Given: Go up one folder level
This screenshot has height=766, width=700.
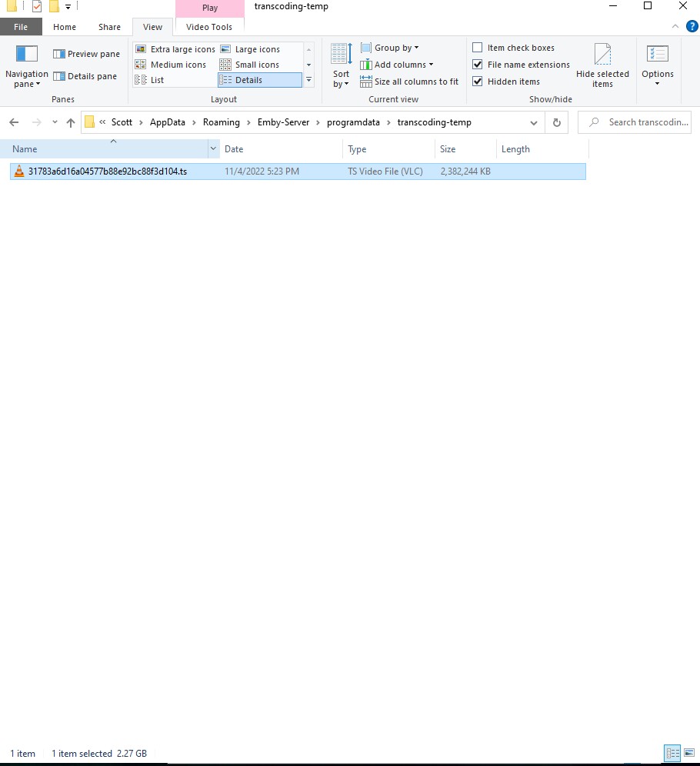Looking at the screenshot, I should click(x=70, y=122).
